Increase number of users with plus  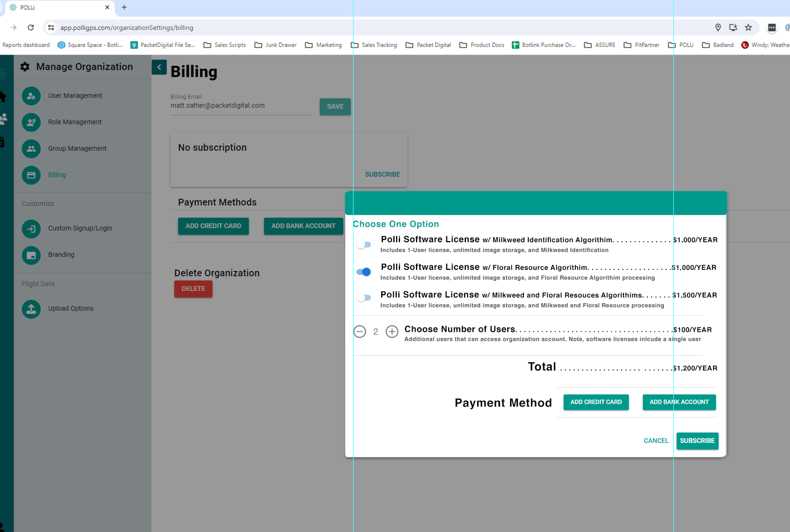392,332
